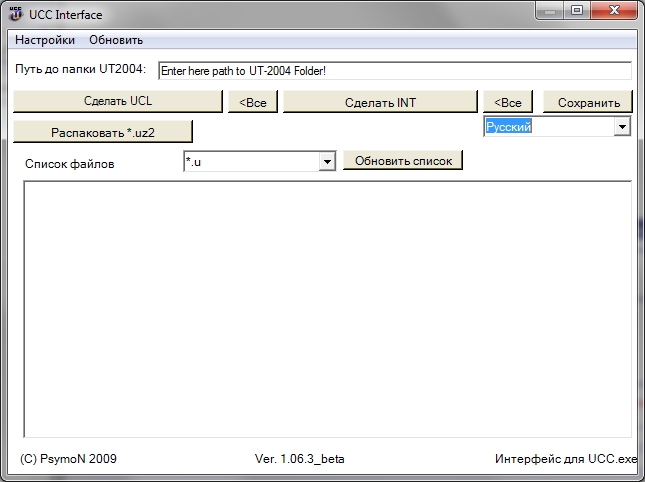This screenshot has width=645, height=482.
Task: Click <Все button beside Сделать INT
Action: [x=509, y=102]
